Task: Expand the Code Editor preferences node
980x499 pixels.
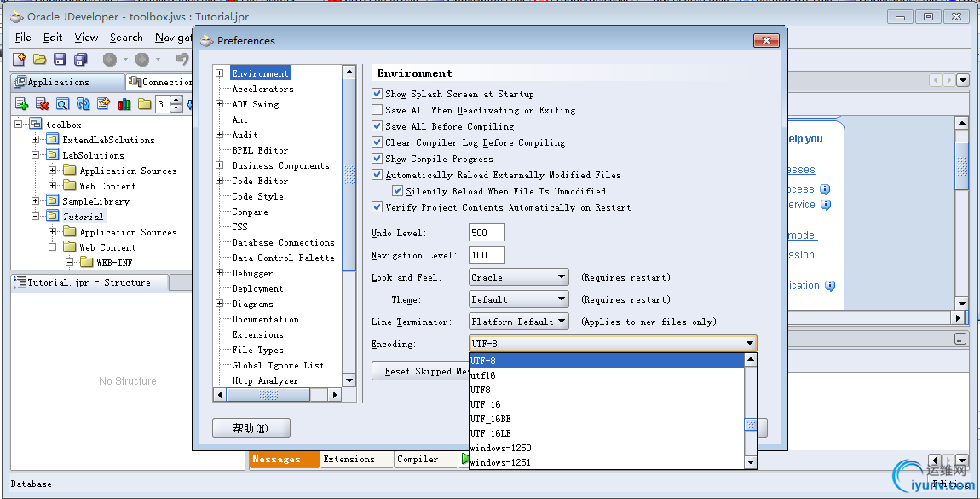Action: coord(220,181)
